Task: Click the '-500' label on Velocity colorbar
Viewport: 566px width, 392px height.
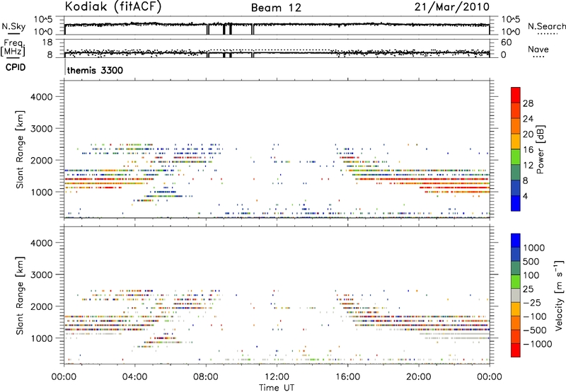Action: [x=535, y=330]
